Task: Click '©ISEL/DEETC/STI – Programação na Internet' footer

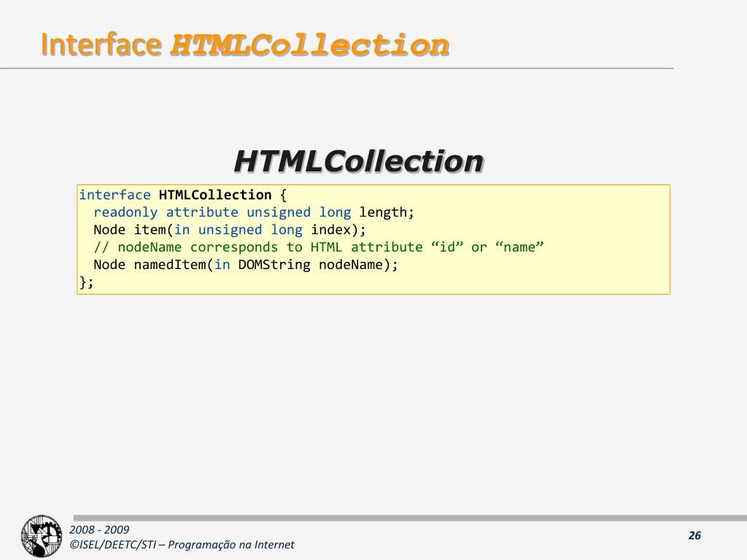Action: 182,544
